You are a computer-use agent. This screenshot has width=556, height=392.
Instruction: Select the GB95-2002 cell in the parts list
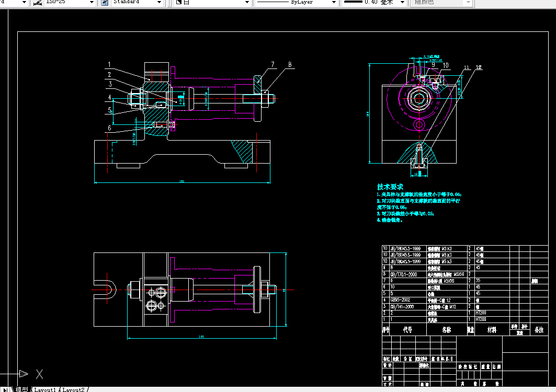point(400,300)
